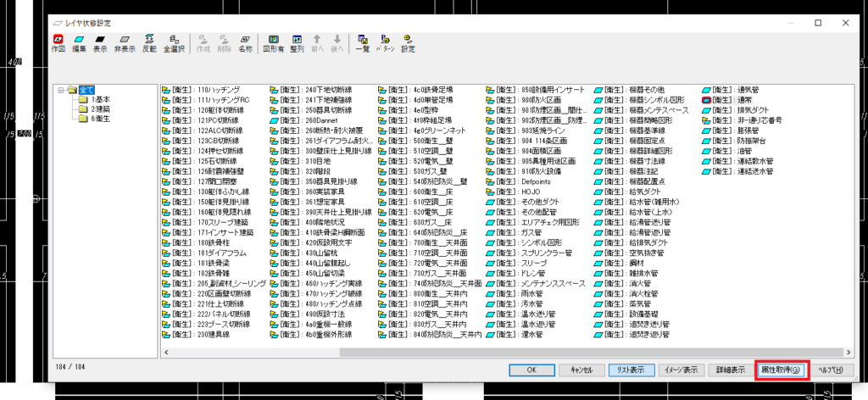Click the 属性取得 button
Image resolution: width=868 pixels, height=400 pixels.
coord(782,369)
